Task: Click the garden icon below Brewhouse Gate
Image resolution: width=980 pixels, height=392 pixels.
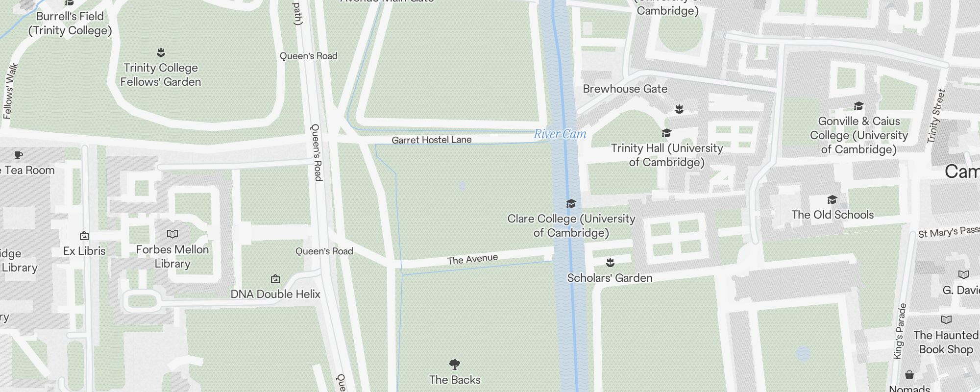Action: tap(679, 109)
